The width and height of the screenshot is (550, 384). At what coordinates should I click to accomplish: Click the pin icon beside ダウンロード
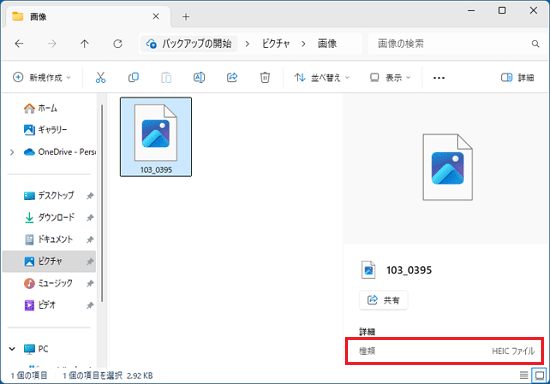point(90,218)
